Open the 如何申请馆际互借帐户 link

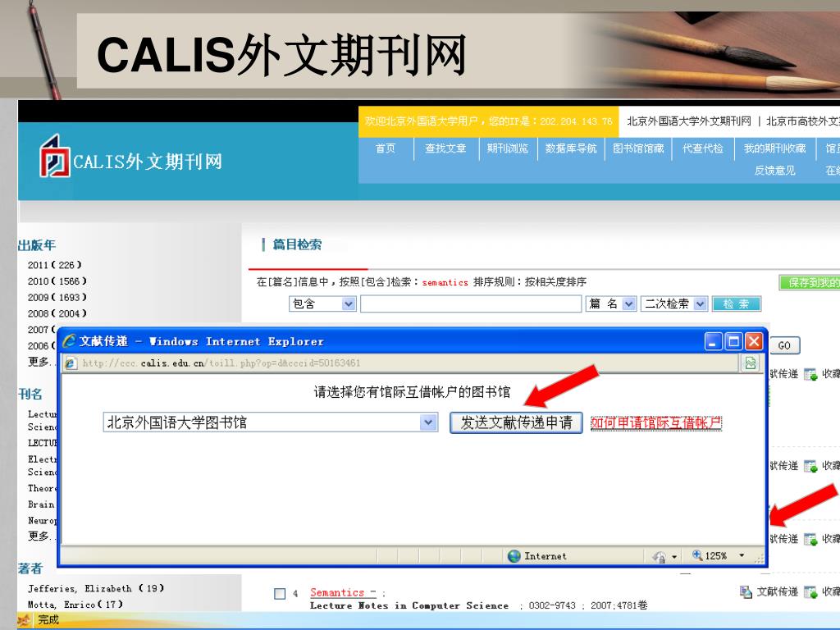(x=656, y=423)
